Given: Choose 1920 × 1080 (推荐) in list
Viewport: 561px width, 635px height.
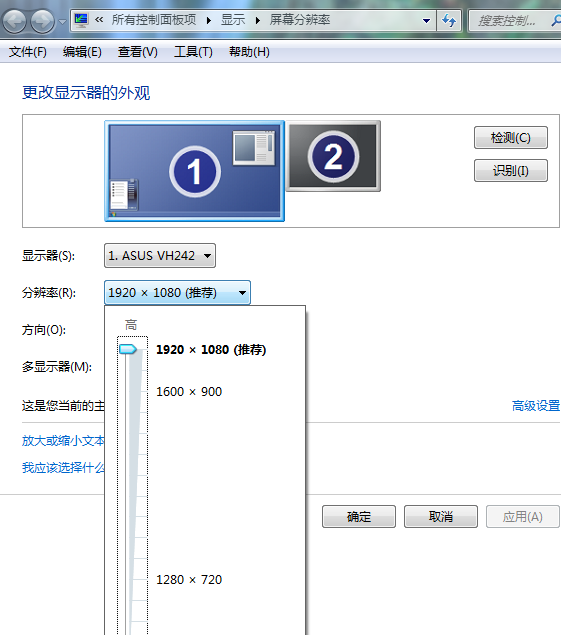Looking at the screenshot, I should click(x=211, y=349).
